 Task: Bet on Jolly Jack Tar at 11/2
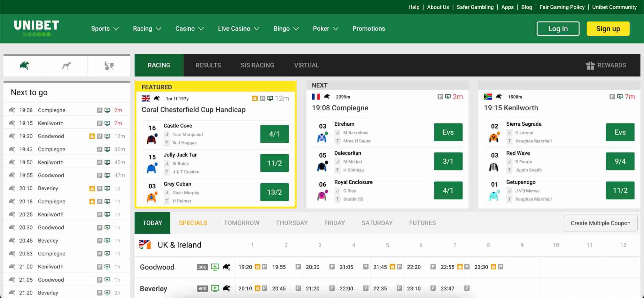point(275,163)
